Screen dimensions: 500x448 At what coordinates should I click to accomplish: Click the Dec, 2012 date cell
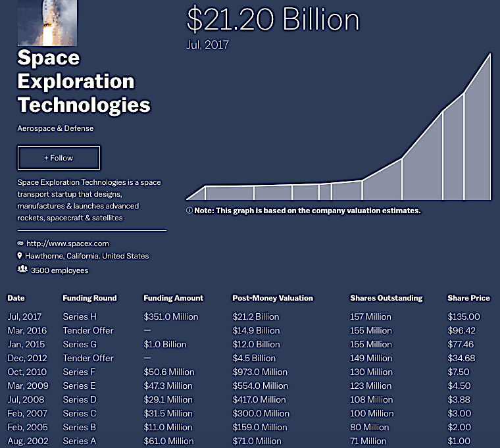point(27,358)
